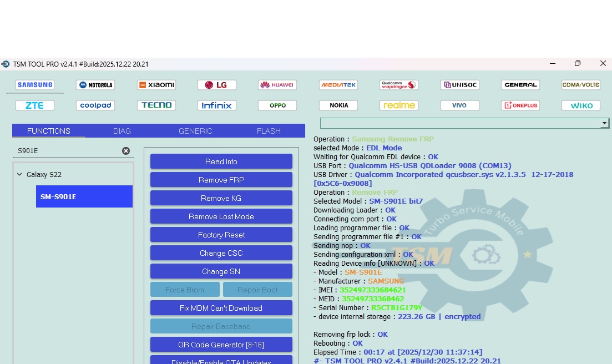612x364 pixels.
Task: Select the Infinix brand logo
Action: pos(217,105)
